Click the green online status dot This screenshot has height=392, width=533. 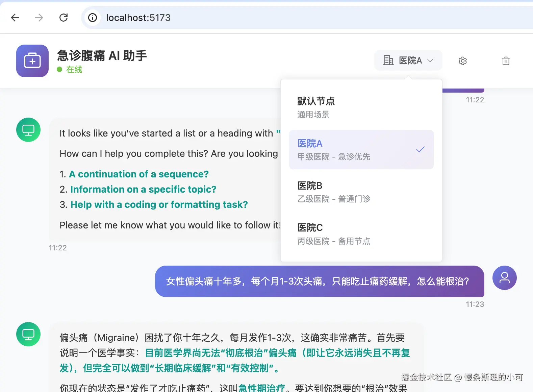(x=59, y=69)
